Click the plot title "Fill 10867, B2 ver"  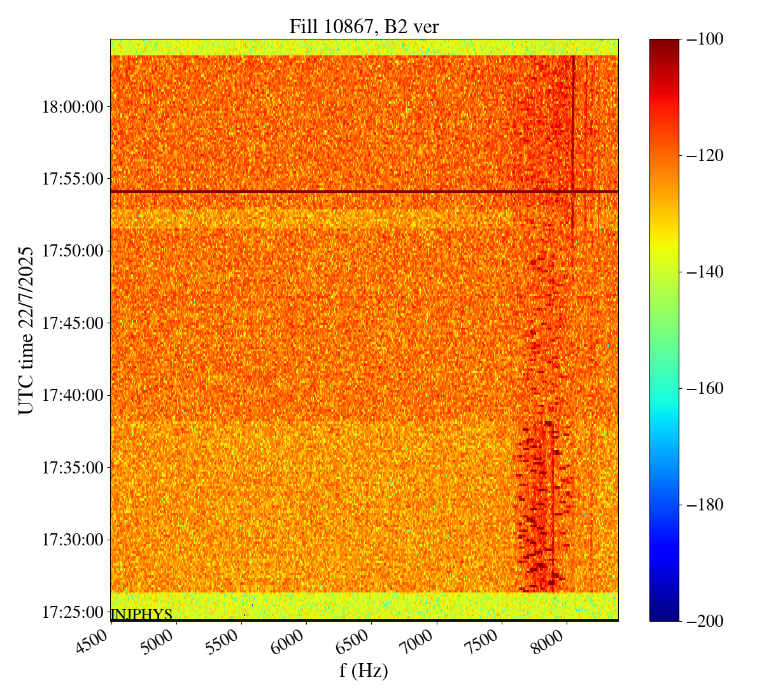[364, 26]
